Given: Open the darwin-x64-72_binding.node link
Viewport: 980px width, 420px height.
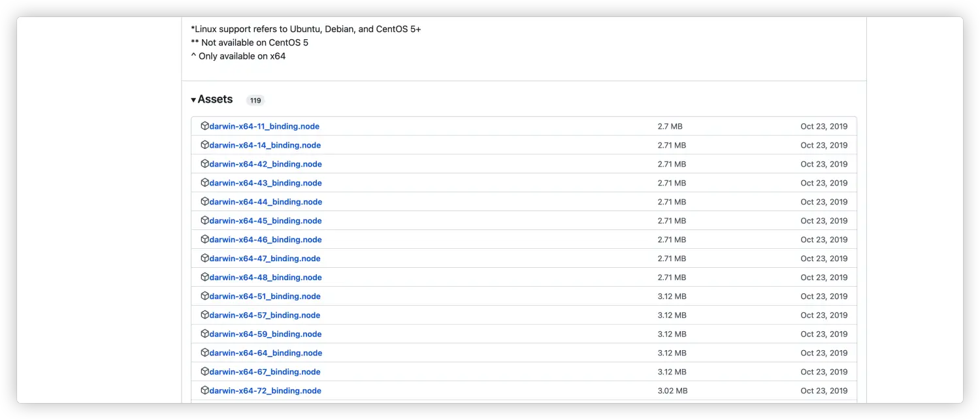Looking at the screenshot, I should point(265,391).
